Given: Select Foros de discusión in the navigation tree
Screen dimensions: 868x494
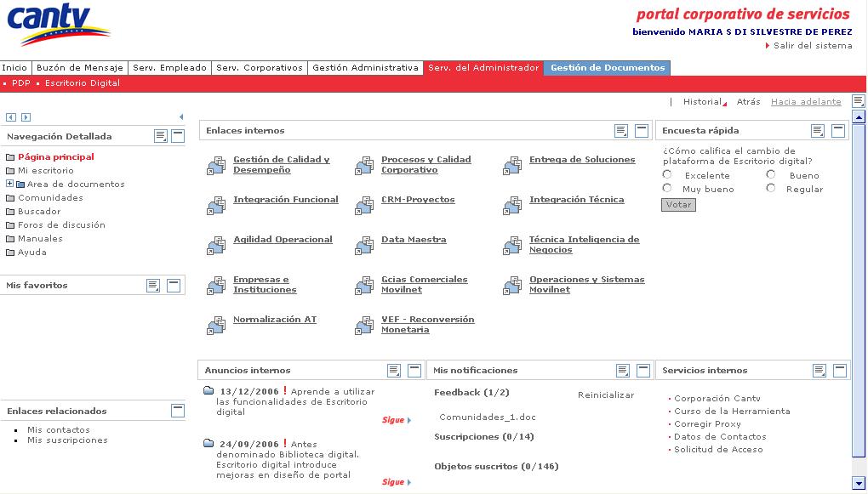Looking at the screenshot, I should tap(61, 224).
